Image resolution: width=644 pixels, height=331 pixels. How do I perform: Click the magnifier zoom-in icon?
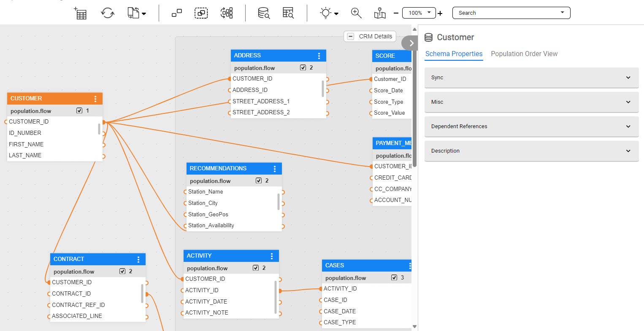pyautogui.click(x=356, y=13)
